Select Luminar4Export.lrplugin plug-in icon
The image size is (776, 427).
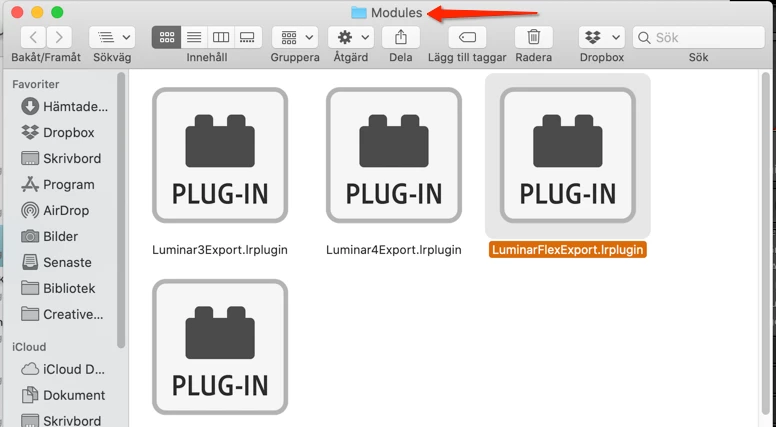point(394,155)
